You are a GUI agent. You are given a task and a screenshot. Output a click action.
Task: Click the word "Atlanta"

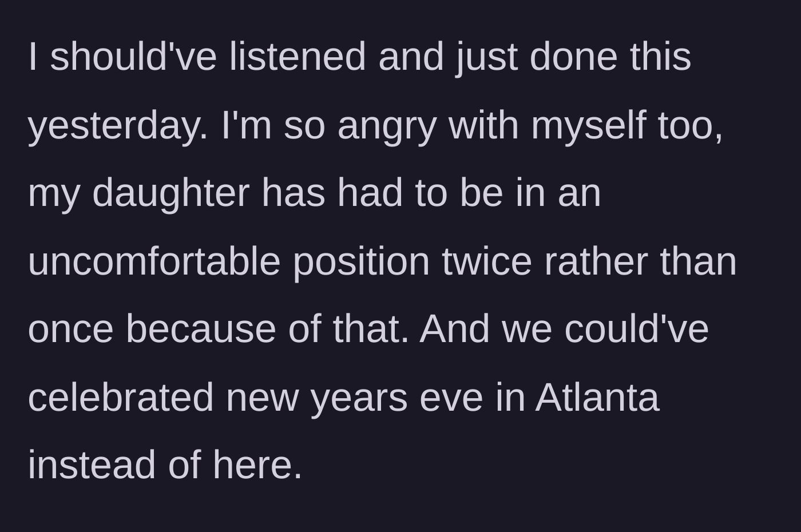(597, 397)
